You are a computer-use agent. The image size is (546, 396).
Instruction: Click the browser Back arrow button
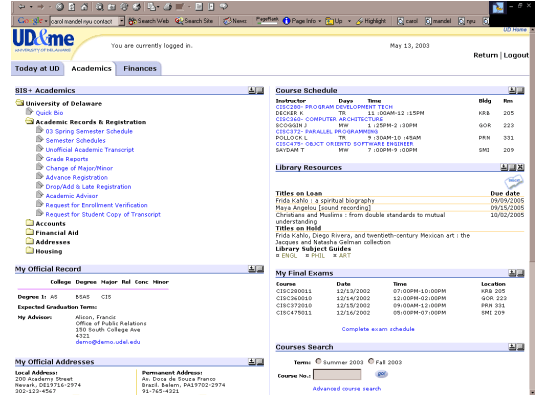point(22,6)
